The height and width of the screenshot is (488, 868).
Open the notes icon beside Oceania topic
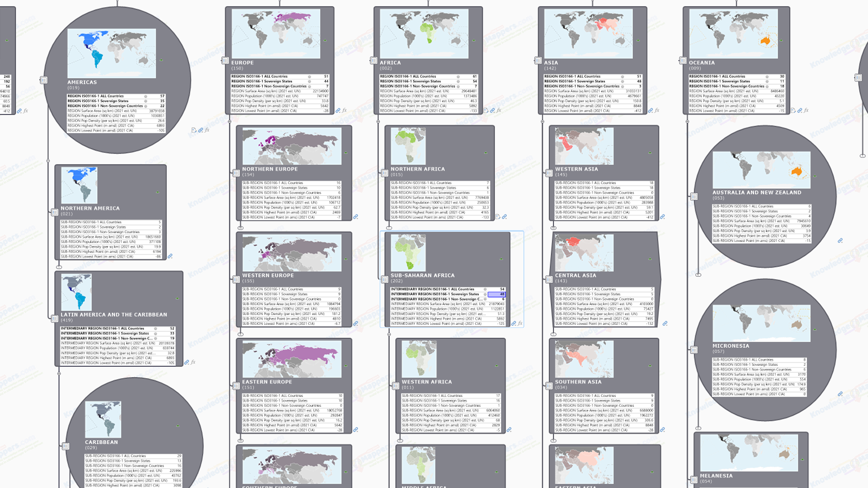793,110
